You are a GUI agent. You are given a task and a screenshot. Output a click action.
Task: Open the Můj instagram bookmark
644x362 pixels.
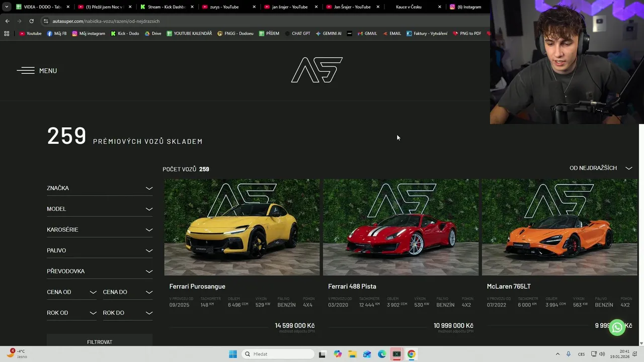click(89, 34)
